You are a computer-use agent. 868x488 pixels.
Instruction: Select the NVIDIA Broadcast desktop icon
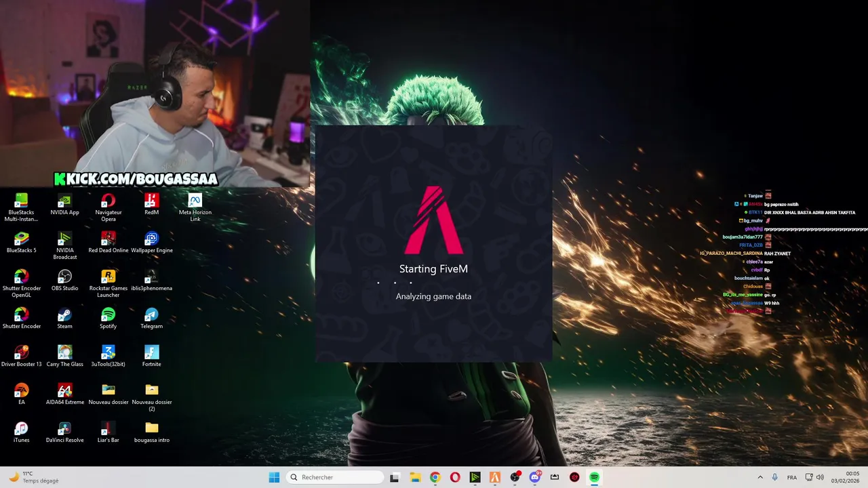tap(64, 245)
